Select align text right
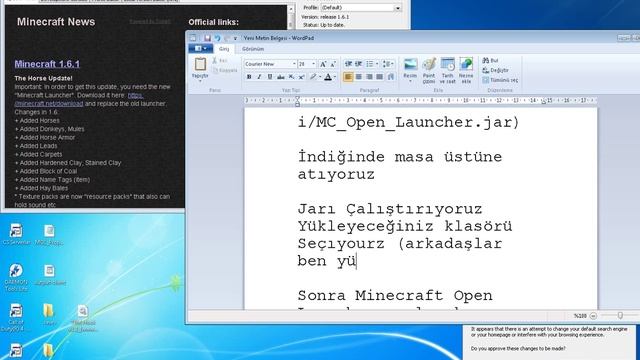Viewport: 640px width, 360px height. [369, 77]
